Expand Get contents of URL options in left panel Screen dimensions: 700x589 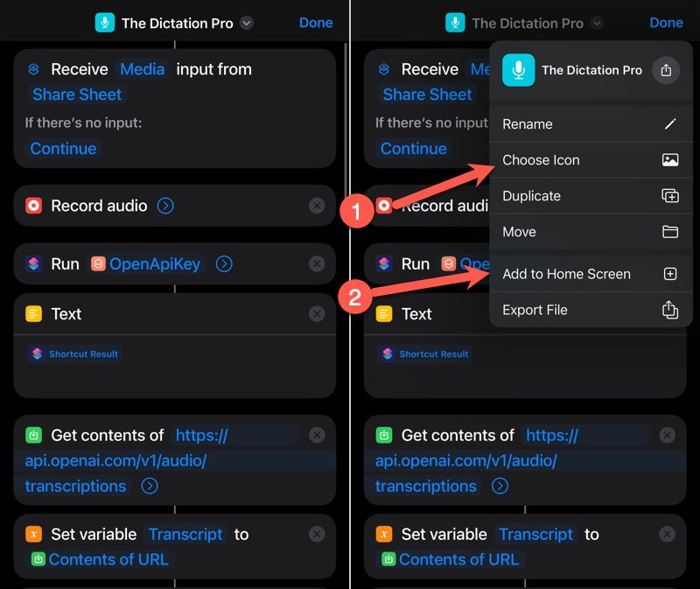point(150,487)
